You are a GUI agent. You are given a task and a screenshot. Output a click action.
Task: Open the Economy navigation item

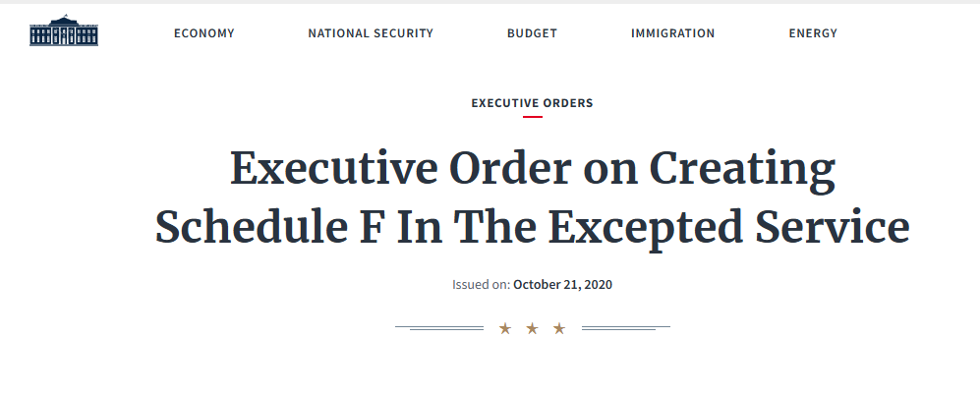(204, 33)
